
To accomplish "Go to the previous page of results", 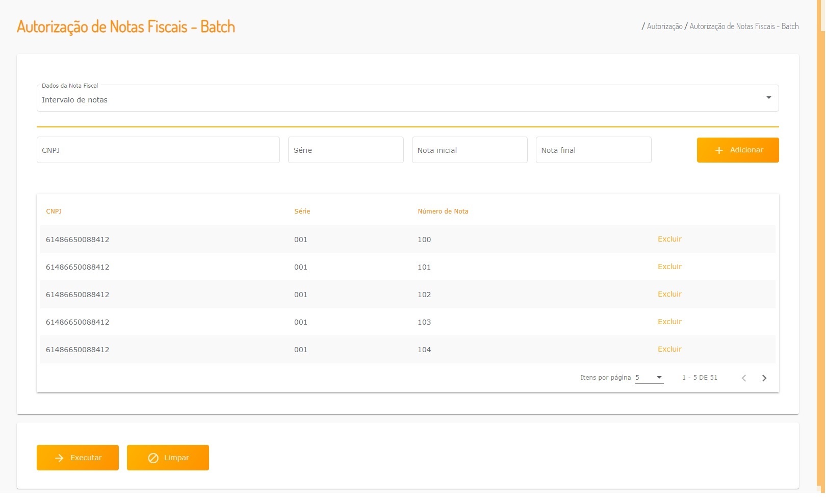I will pos(744,378).
